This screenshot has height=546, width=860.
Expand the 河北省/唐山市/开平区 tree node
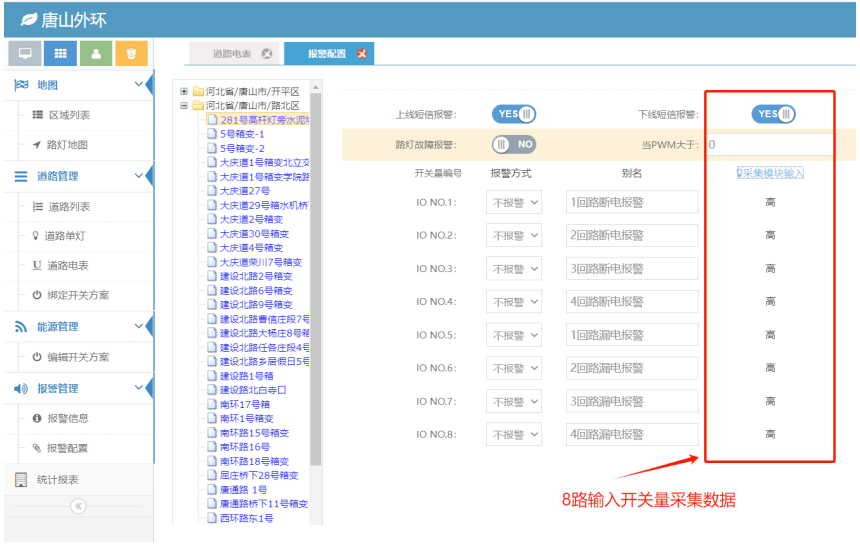pyautogui.click(x=184, y=92)
